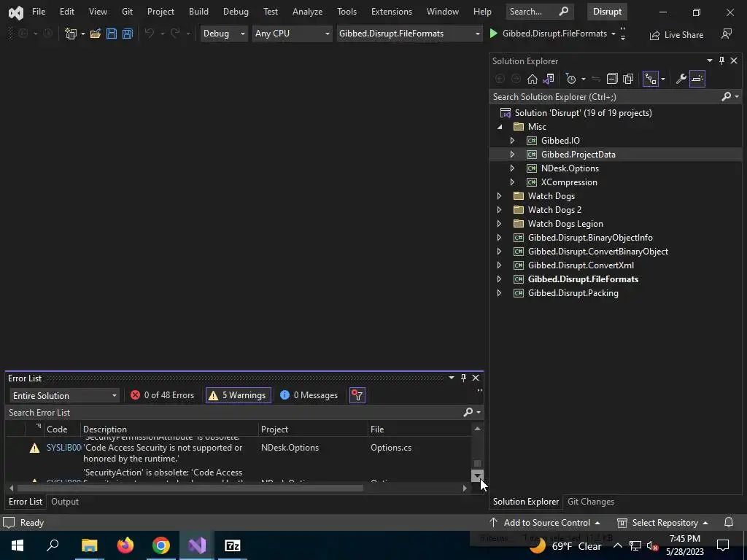Open the Debug configuration dropdown
Image resolution: width=747 pixels, height=560 pixels.
pos(223,34)
